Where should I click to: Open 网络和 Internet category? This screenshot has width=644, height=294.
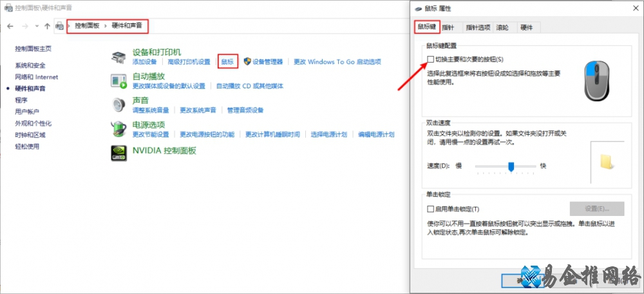(x=37, y=77)
